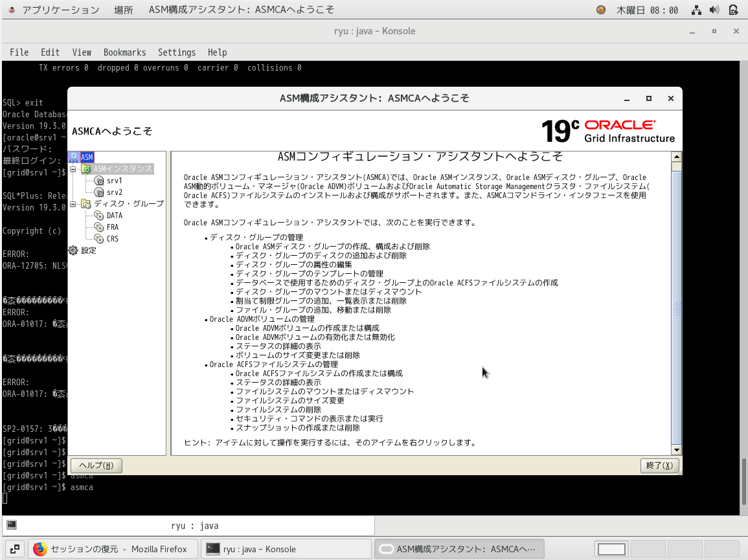748x560 pixels.
Task: Click the volume speaker icon in the top panel
Action: click(x=714, y=10)
